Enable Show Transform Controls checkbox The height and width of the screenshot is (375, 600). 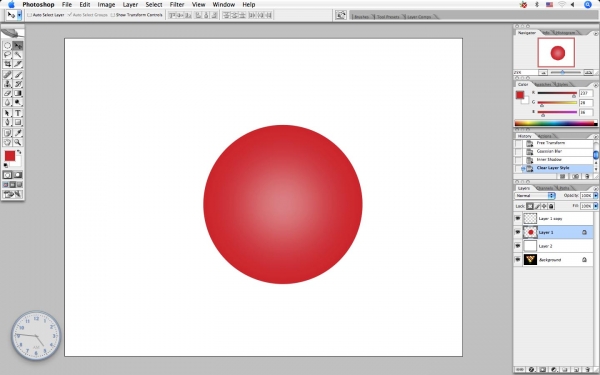(x=112, y=15)
